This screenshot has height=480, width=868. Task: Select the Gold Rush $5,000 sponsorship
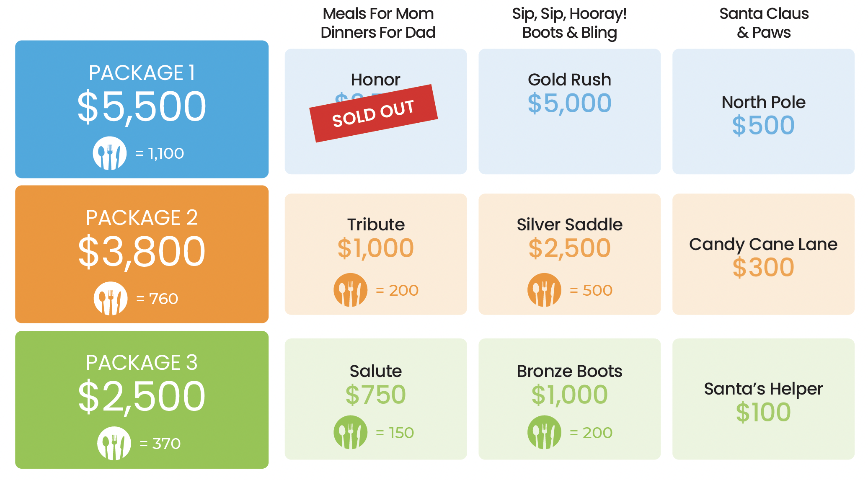(569, 111)
